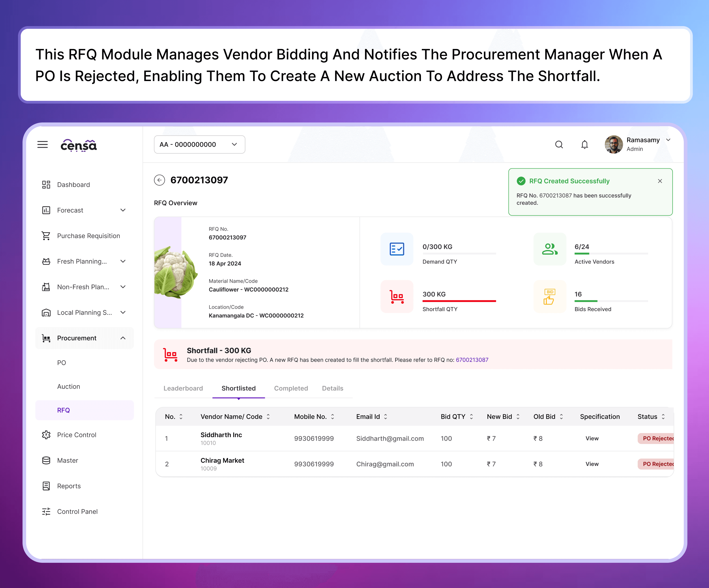The width and height of the screenshot is (709, 588).
Task: Click the Price Control gear icon
Action: tap(46, 435)
